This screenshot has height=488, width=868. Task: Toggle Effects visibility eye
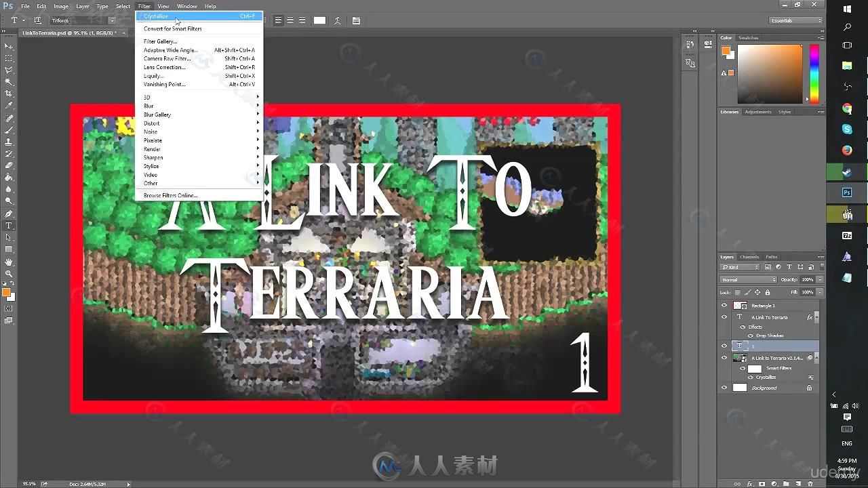click(x=743, y=327)
